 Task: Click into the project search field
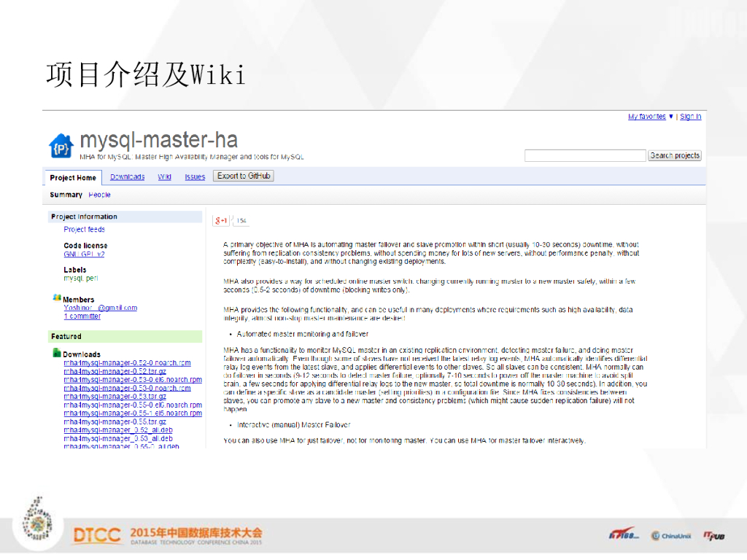point(585,156)
